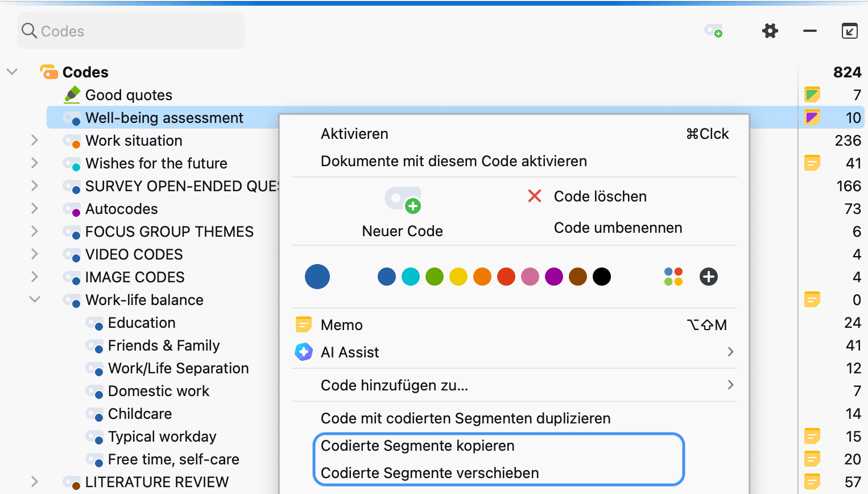This screenshot has width=868, height=494.
Task: Pick the brown color swatch
Action: point(578,277)
